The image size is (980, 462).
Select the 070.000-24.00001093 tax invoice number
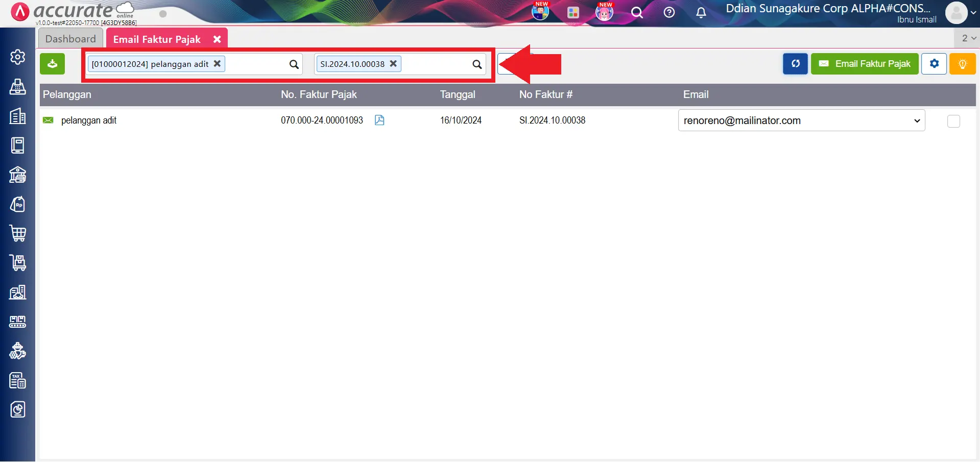[x=322, y=120]
